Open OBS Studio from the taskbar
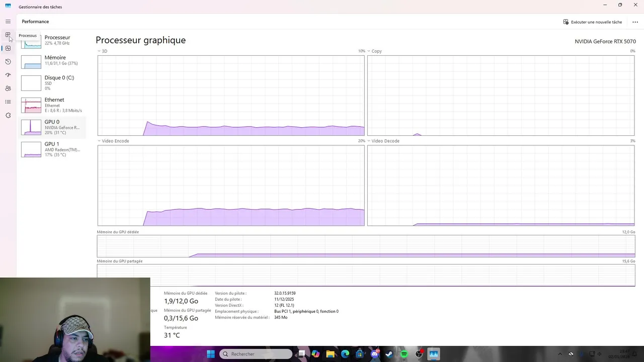 coord(419,354)
